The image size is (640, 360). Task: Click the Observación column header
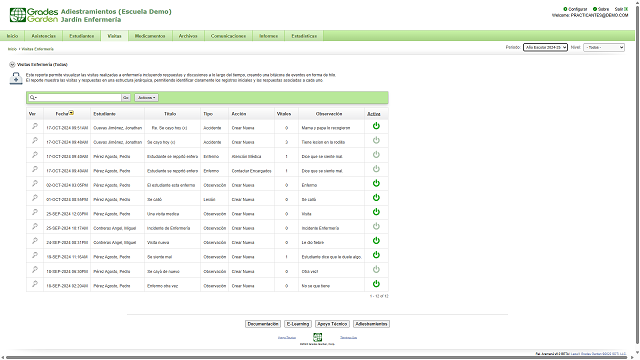point(329,114)
